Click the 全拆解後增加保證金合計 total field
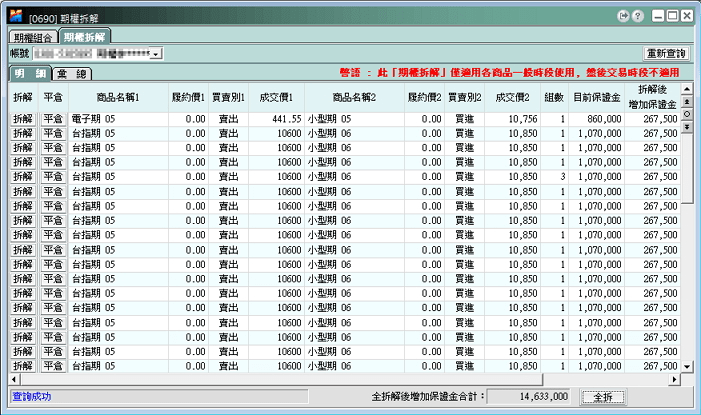The width and height of the screenshot is (701, 415). (529, 396)
